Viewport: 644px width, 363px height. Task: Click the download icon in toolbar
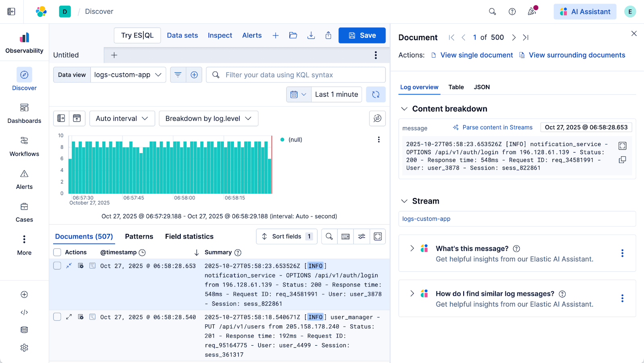click(311, 35)
